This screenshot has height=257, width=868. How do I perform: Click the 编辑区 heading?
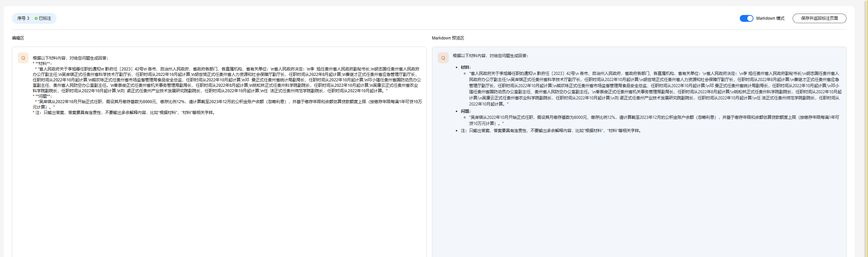coord(18,38)
